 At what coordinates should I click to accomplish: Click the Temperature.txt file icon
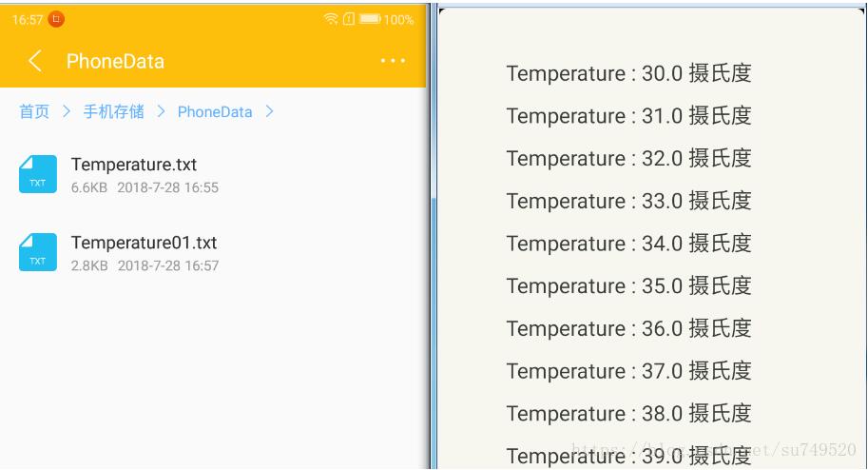pyautogui.click(x=38, y=174)
